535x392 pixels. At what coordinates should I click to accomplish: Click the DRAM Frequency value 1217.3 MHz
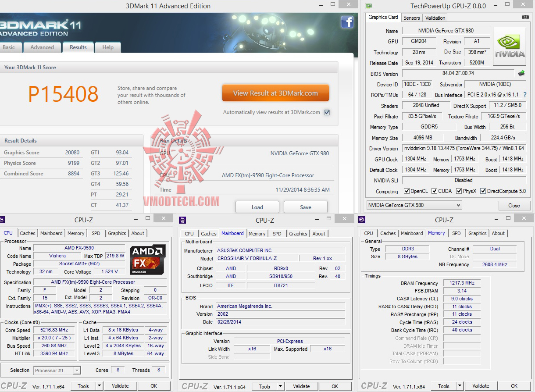[462, 283]
